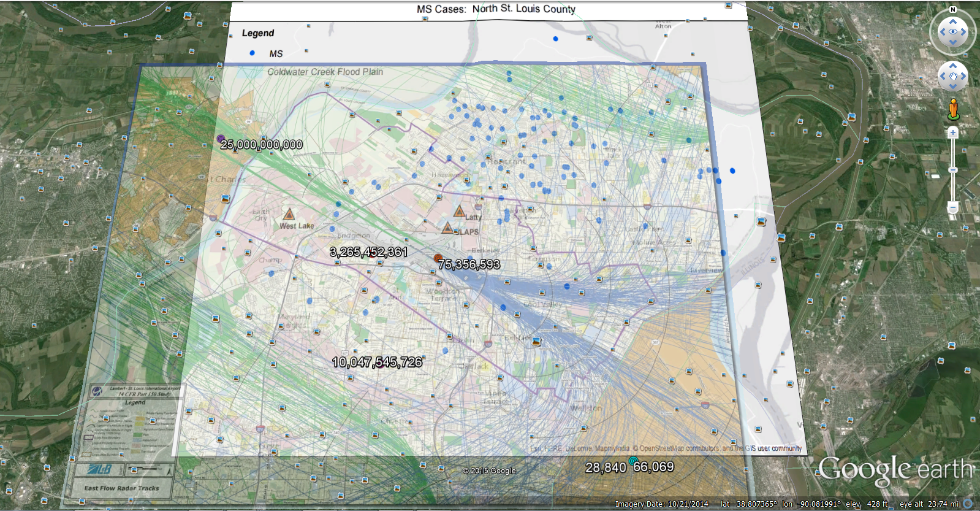Select the orange Pegman Street View icon
The height and width of the screenshot is (511, 980).
952,109
